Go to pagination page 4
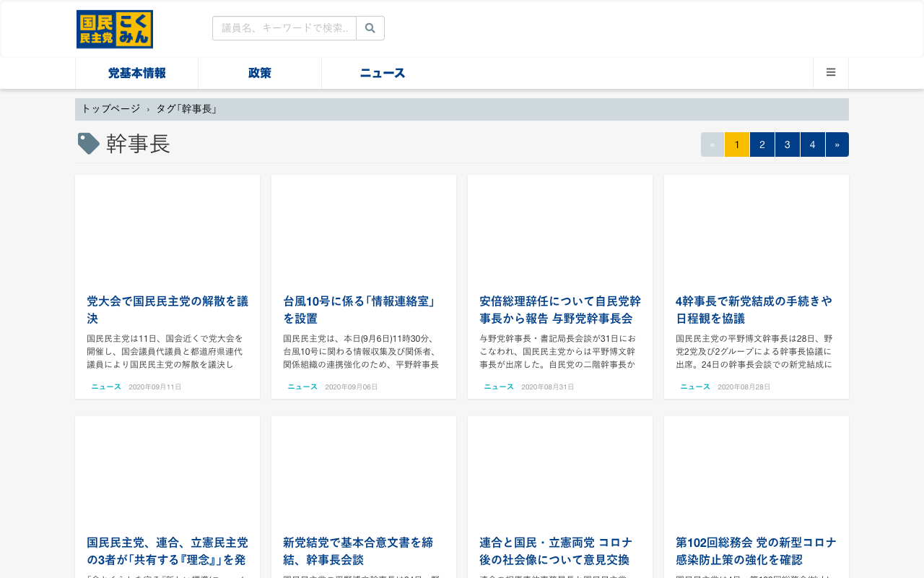The width and height of the screenshot is (924, 578). click(x=813, y=144)
